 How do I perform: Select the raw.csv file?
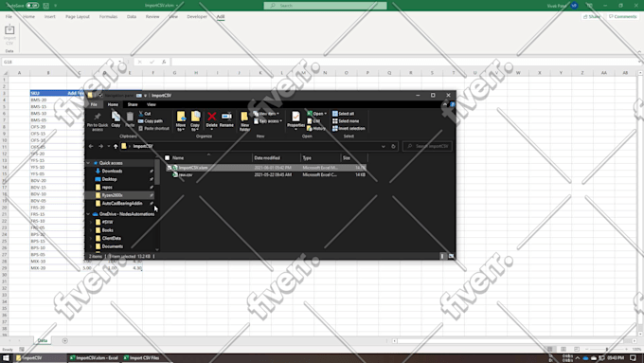(186, 175)
